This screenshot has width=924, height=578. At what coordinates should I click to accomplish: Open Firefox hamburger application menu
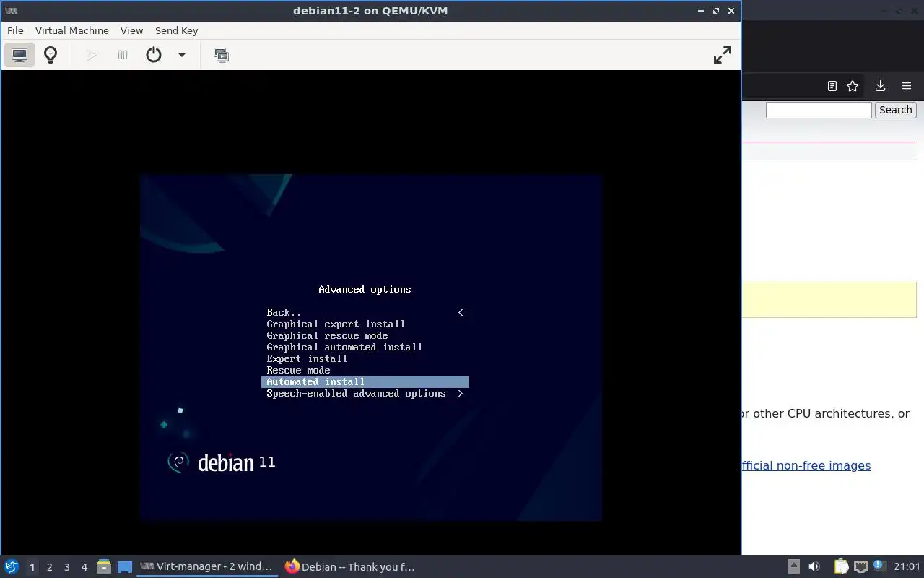point(907,86)
